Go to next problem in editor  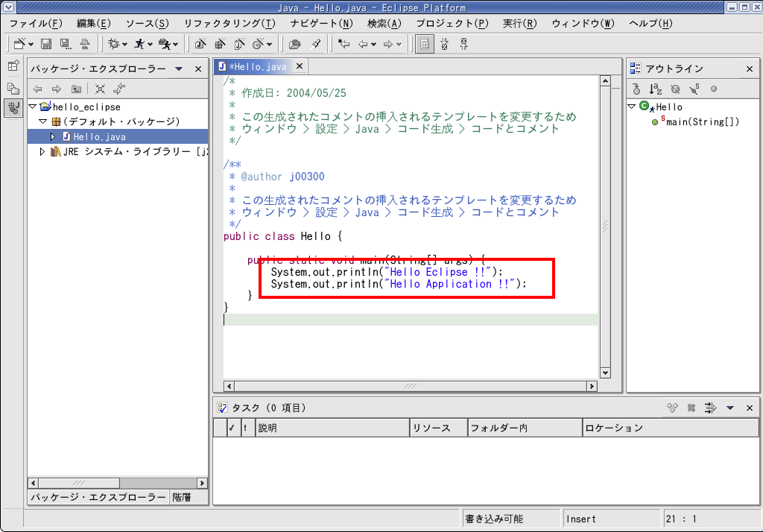444,44
